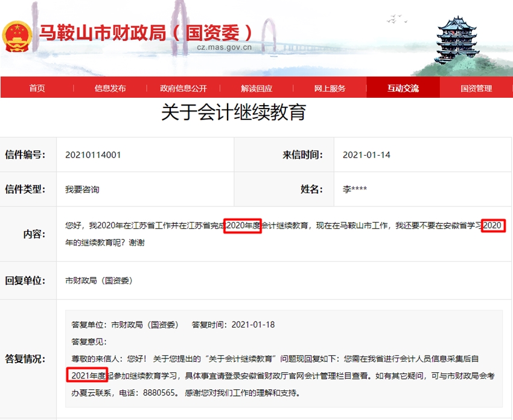Viewport: 513px width, 420px height.
Task: Click the pagoda tower illustration in header
Action: pos(457,36)
